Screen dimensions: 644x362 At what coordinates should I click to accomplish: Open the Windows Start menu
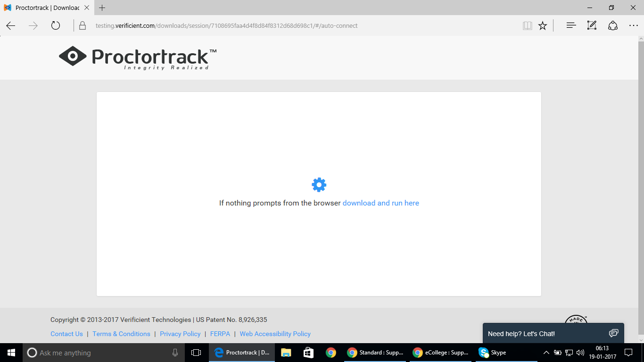pyautogui.click(x=11, y=353)
